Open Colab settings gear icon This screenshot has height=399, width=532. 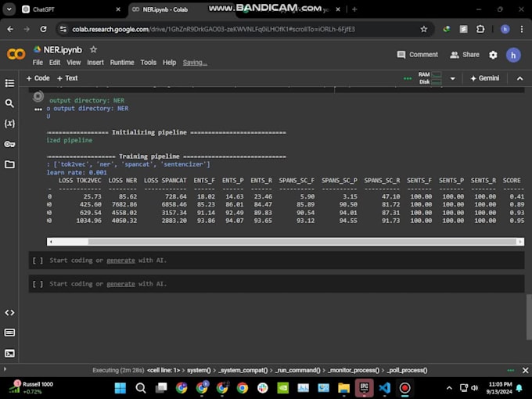pyautogui.click(x=493, y=55)
